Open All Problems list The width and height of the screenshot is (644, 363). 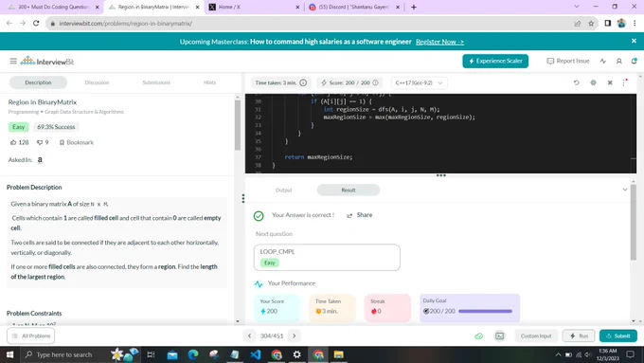click(x=31, y=336)
